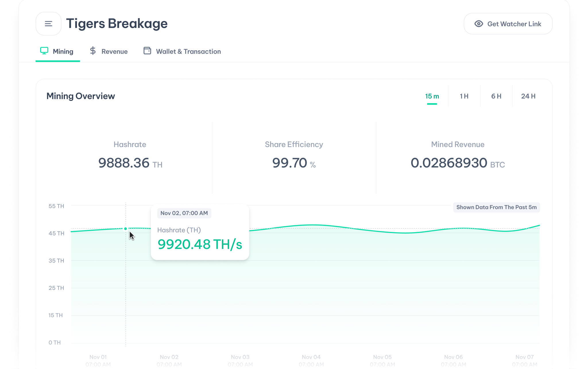Open the Wallet & Transaction tab
The width and height of the screenshot is (588, 369).
click(x=182, y=51)
